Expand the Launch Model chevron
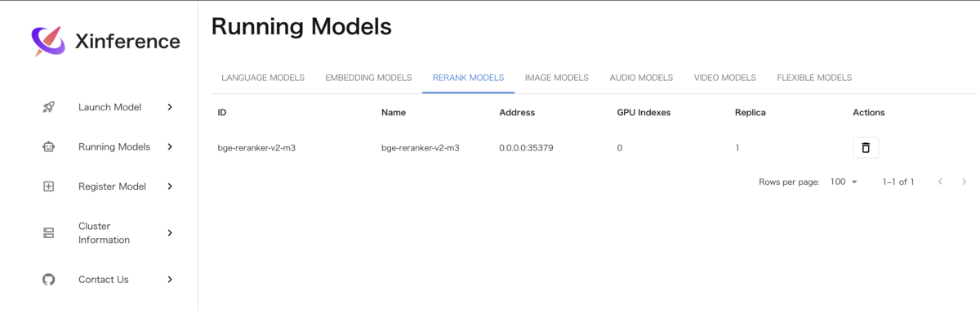This screenshot has width=980, height=310. pyautogui.click(x=170, y=107)
